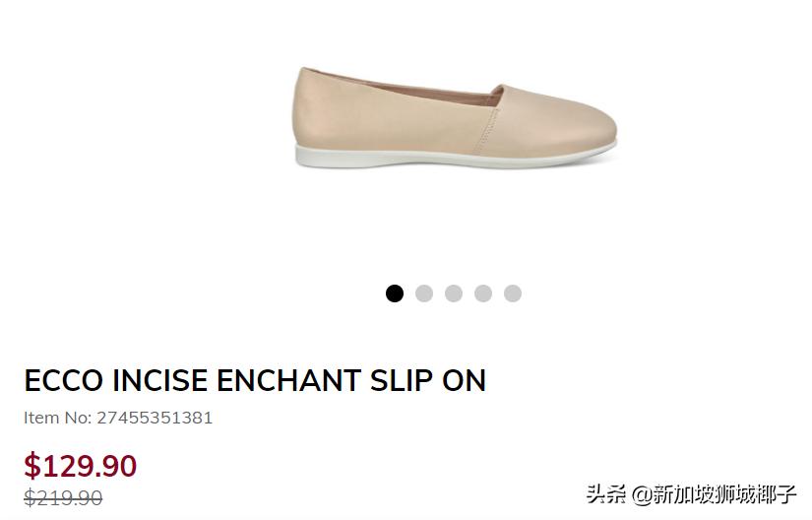Open the @新加坡狮城椰子 author handle
Screen dimensions: 812x520
(714, 494)
